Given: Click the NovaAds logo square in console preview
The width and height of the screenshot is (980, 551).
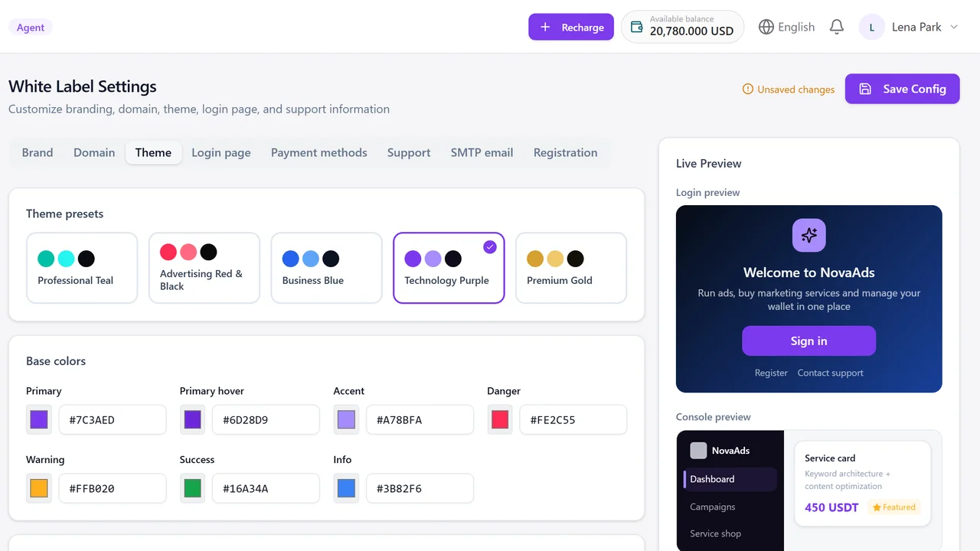Looking at the screenshot, I should point(698,450).
